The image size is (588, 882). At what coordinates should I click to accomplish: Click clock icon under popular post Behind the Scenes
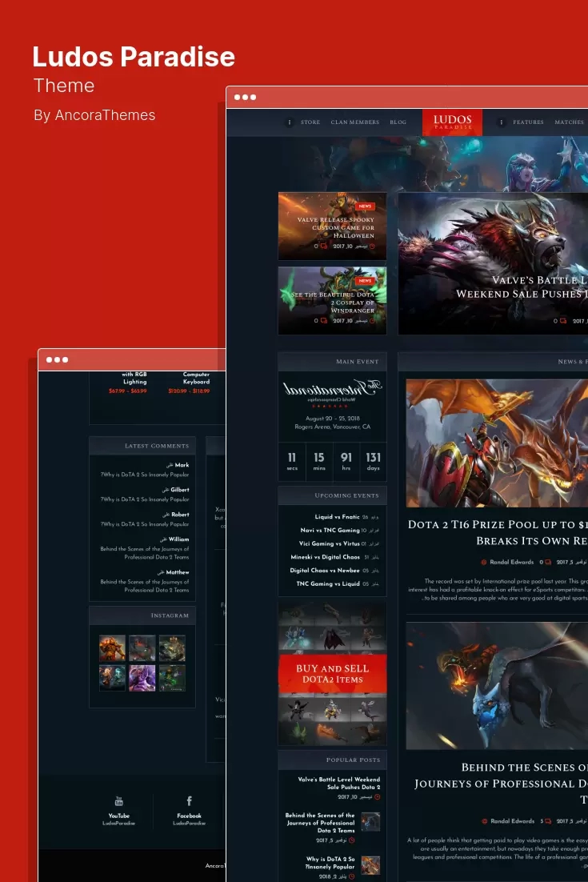[x=351, y=840]
